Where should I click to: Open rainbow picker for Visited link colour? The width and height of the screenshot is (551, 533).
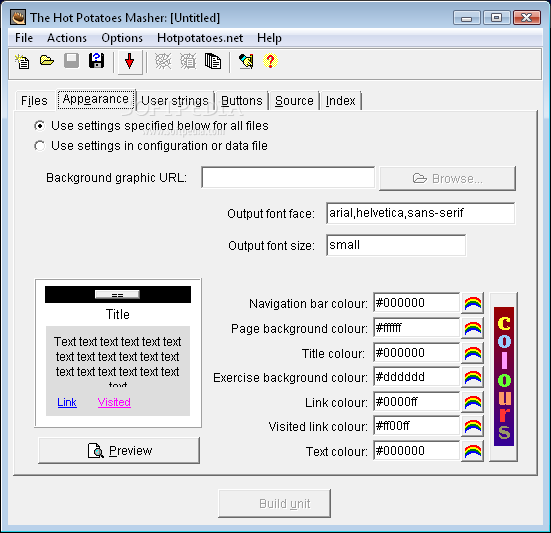click(473, 427)
